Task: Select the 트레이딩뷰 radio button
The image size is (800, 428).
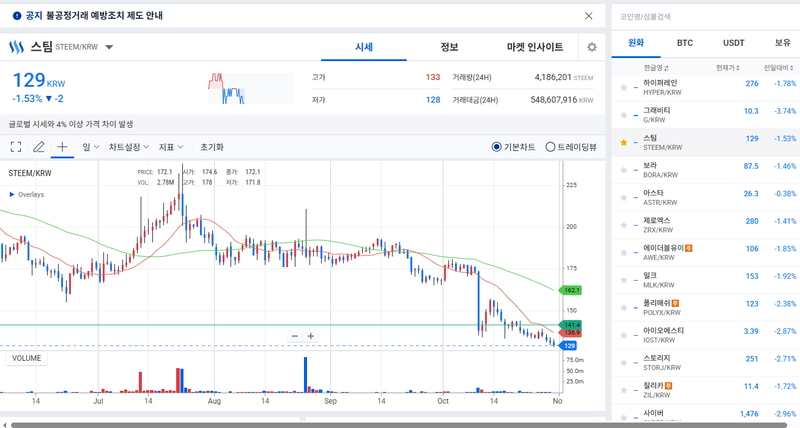Action: 550,147
